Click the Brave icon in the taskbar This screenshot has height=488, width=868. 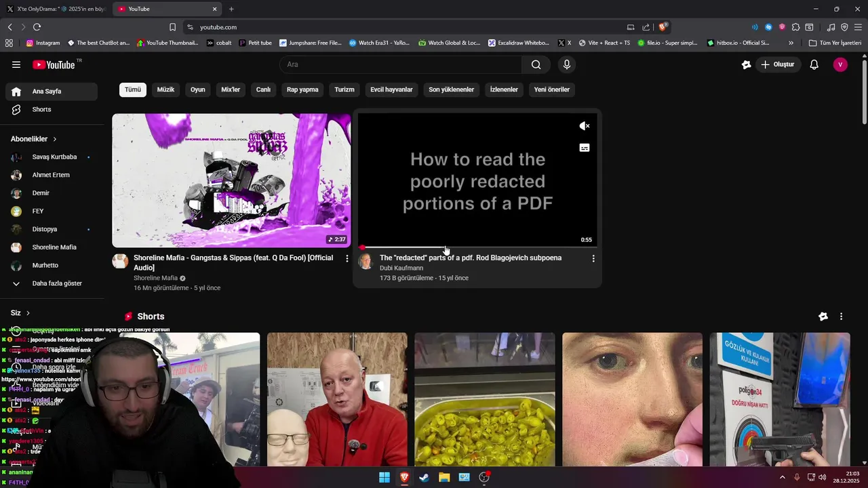pos(404,477)
